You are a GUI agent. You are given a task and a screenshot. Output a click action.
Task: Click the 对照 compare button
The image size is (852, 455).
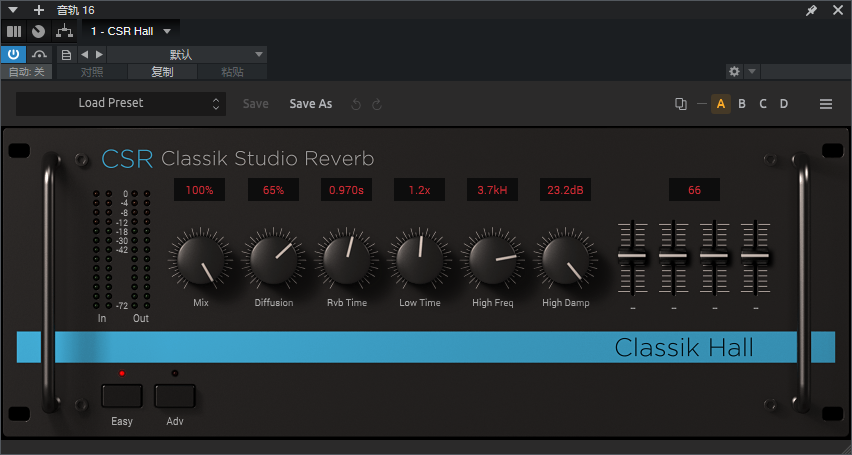coord(92,72)
